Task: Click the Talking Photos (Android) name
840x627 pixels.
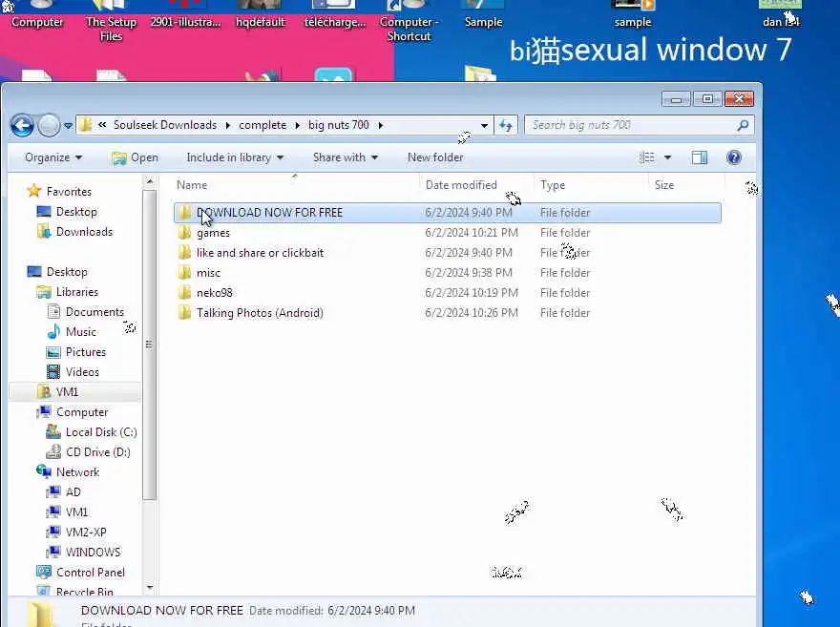Action: 260,313
